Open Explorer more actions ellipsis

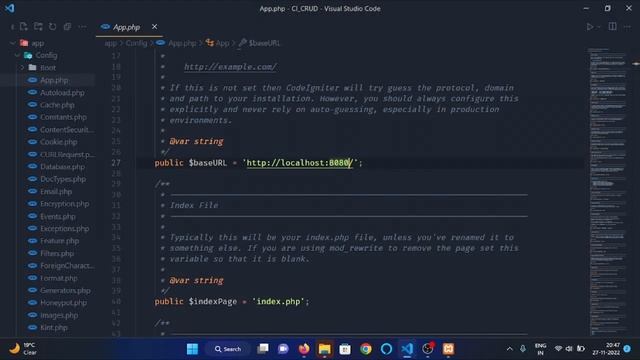click(x=82, y=27)
